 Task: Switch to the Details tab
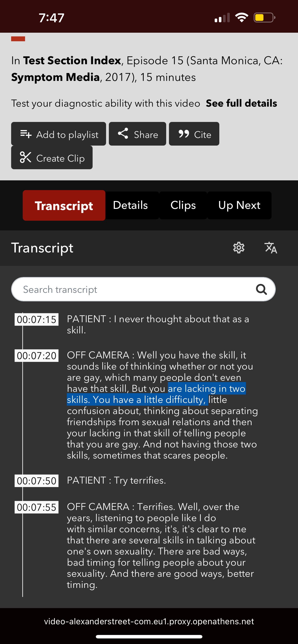tap(130, 205)
